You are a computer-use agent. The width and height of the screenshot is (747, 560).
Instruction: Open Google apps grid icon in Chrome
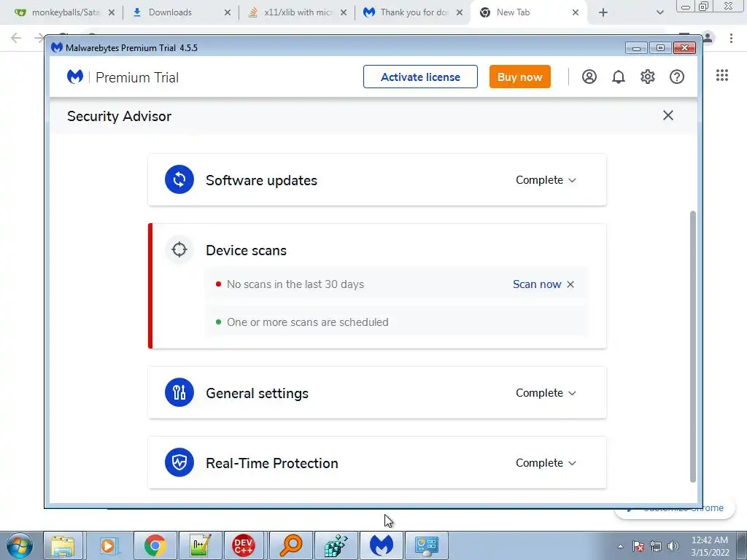(721, 75)
